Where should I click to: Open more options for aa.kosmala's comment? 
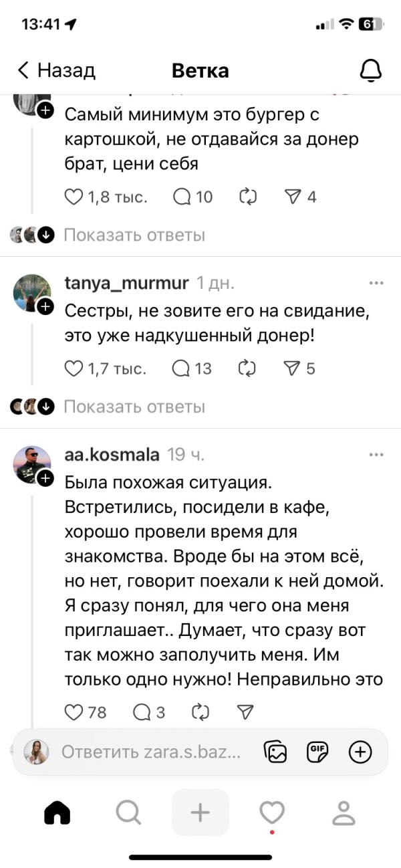pos(376,455)
